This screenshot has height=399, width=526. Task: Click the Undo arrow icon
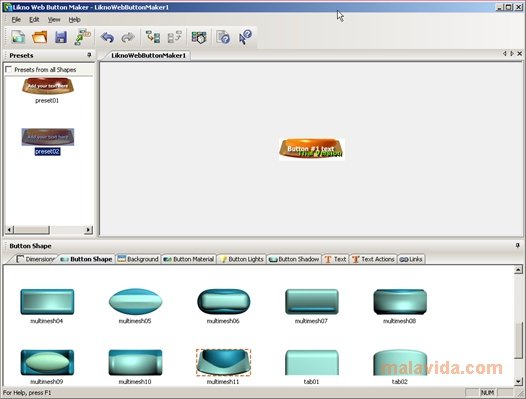pos(107,37)
